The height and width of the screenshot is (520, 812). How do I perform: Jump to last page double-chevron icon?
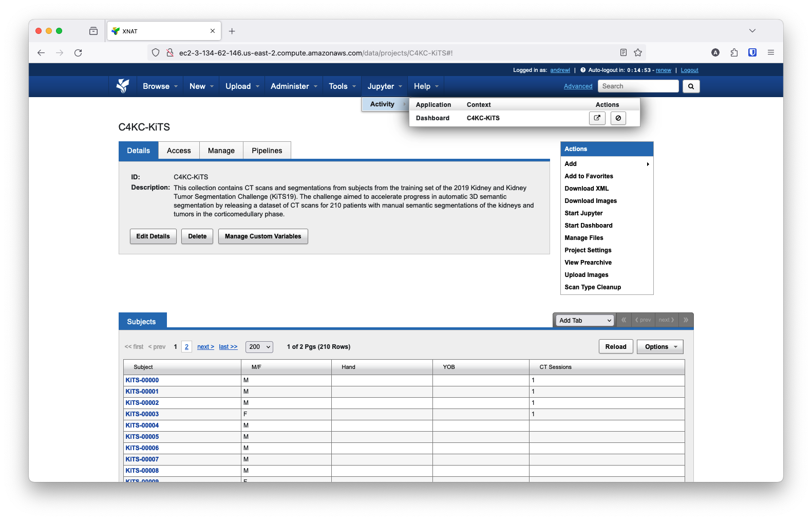coord(686,320)
